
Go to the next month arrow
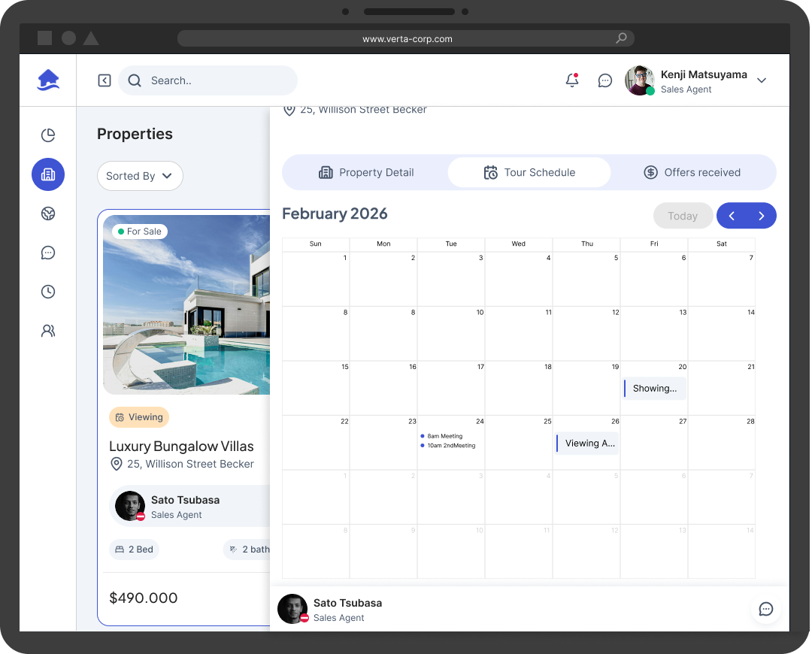pyautogui.click(x=761, y=216)
